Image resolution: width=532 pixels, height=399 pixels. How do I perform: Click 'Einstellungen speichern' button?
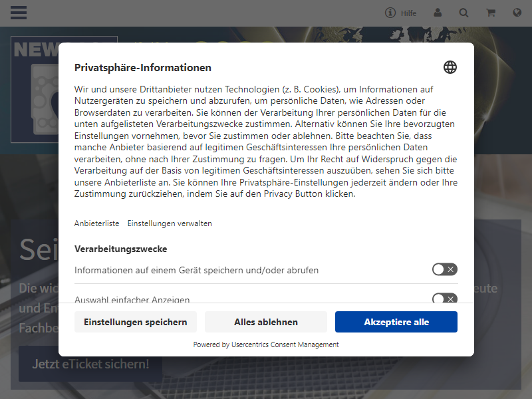tap(136, 322)
